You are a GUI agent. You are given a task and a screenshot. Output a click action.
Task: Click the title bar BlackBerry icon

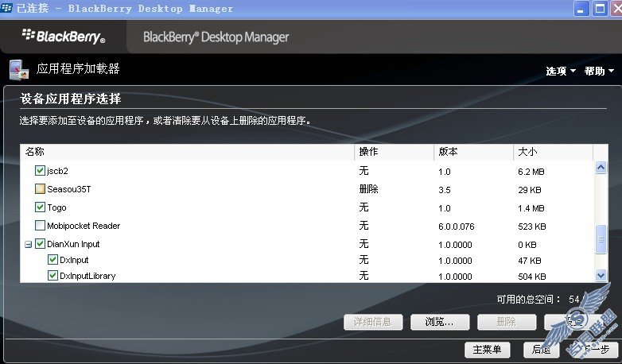point(6,8)
